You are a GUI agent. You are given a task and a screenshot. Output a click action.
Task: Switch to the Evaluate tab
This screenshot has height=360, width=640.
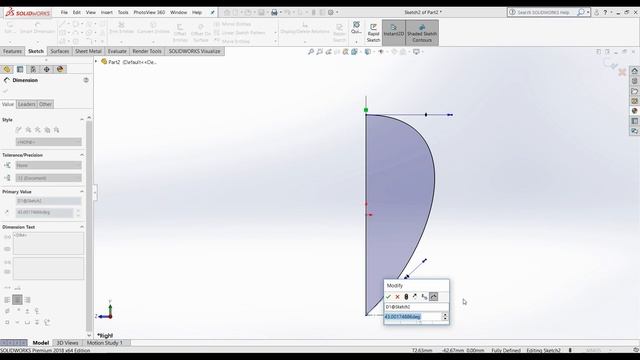tap(117, 51)
